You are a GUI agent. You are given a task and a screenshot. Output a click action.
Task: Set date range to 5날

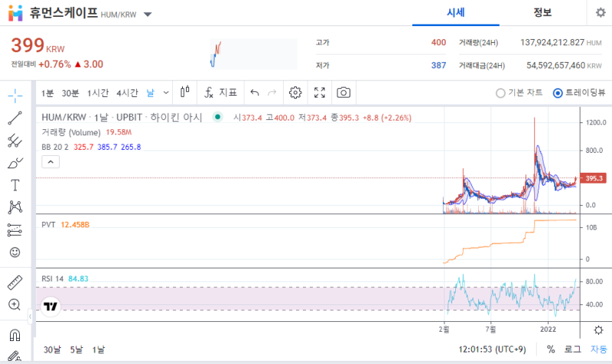click(76, 349)
